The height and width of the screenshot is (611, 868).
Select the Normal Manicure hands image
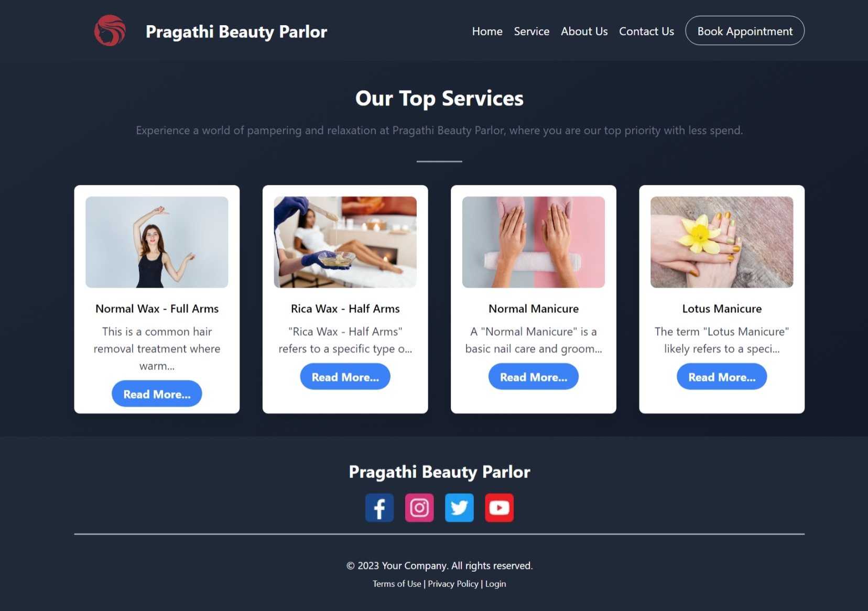coord(534,242)
